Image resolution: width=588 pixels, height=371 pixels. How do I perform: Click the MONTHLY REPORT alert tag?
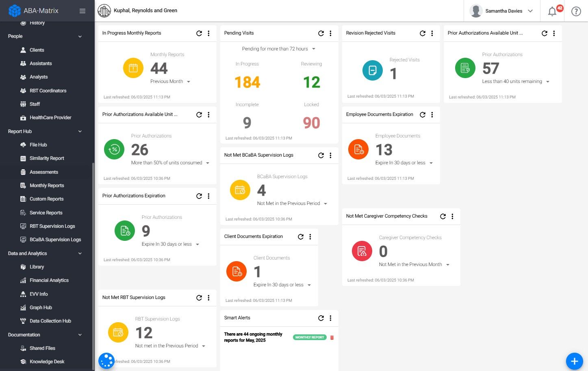(310, 337)
